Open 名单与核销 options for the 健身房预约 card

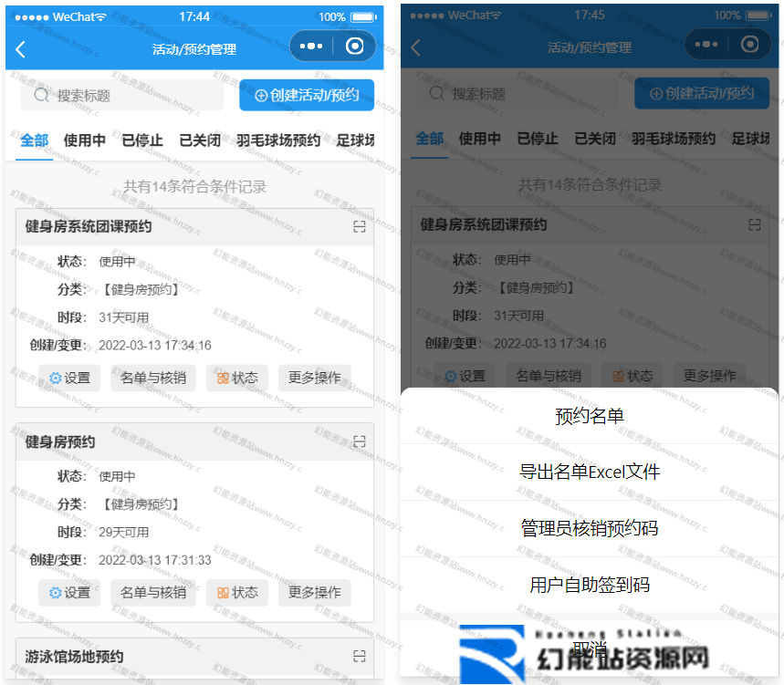pos(152,593)
